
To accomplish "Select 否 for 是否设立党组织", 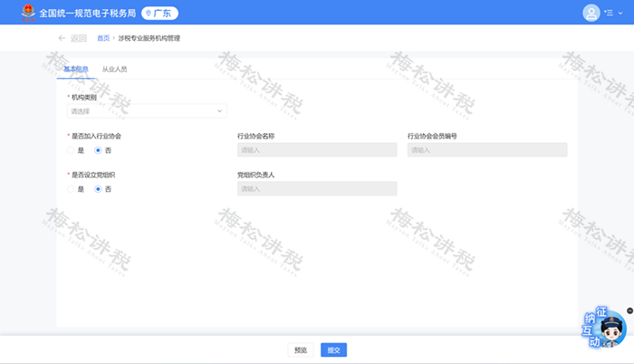I will (98, 189).
